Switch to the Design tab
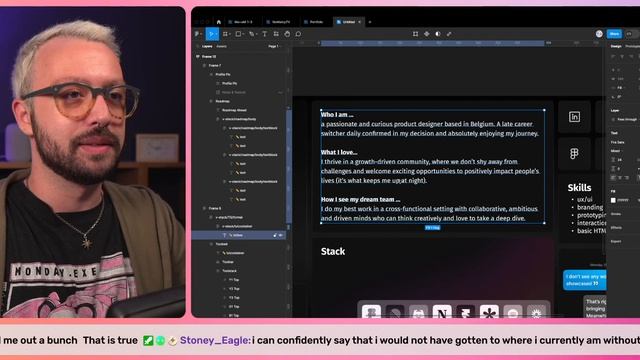Screen dimensions: 640x360 click(x=616, y=46)
